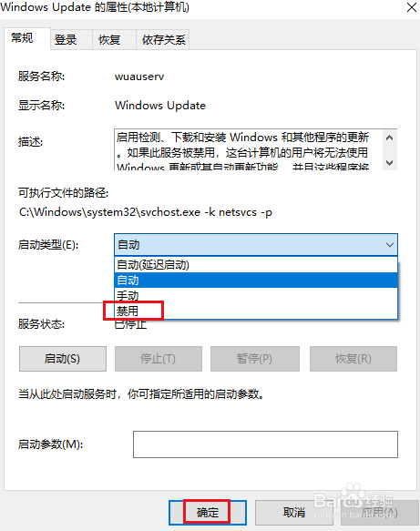This screenshot has width=420, height=531.
Task: Select the highlighted 自动 option
Action: click(x=256, y=280)
